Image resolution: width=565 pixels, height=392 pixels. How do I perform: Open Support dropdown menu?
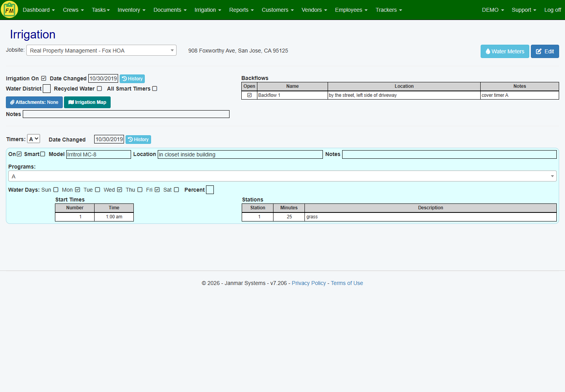tap(524, 10)
